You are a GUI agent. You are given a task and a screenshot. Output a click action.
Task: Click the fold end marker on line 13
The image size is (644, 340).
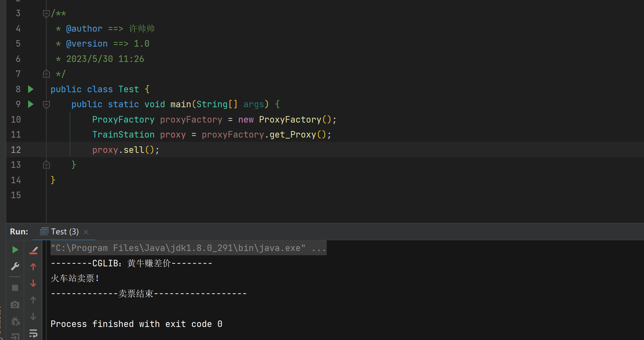46,165
